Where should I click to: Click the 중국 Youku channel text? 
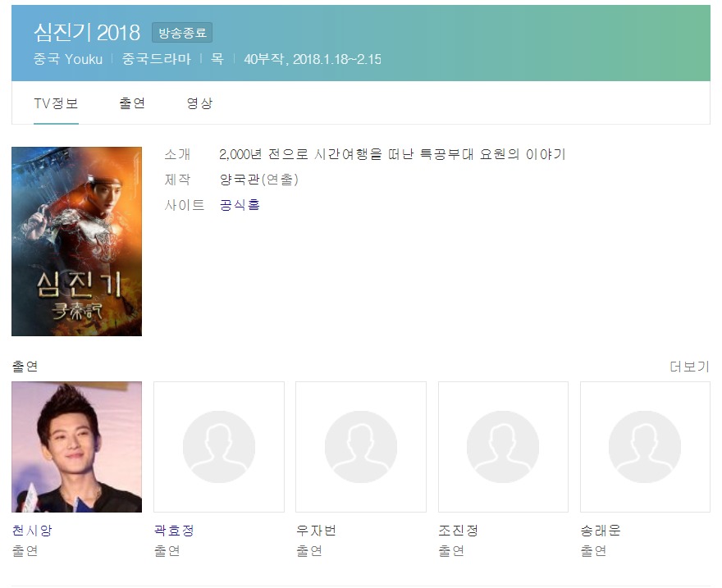click(67, 59)
